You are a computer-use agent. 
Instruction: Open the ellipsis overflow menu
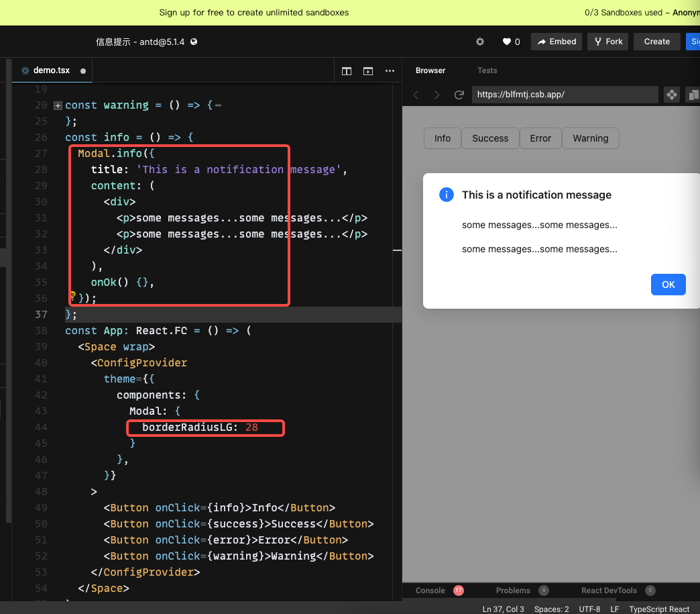(x=390, y=70)
